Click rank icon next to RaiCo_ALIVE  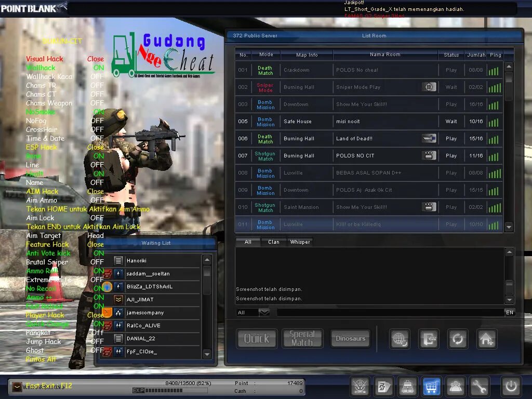(x=118, y=325)
